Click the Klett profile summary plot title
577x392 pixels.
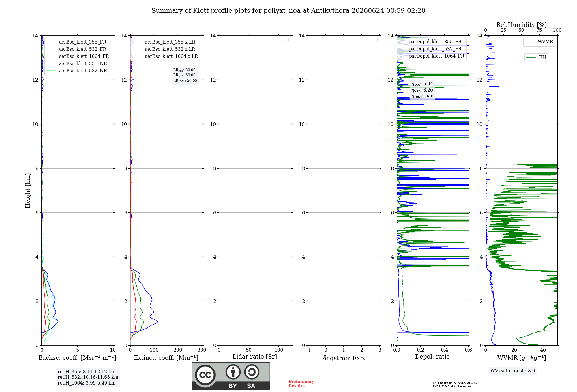coord(288,11)
